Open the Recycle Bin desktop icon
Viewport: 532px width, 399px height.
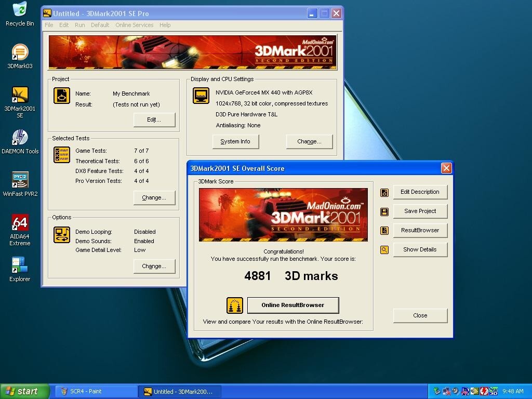(20, 14)
